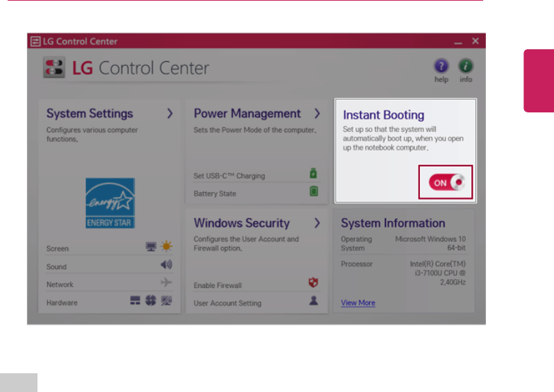Click the Battery State green icon
This screenshot has width=554, height=392.
pos(314,191)
